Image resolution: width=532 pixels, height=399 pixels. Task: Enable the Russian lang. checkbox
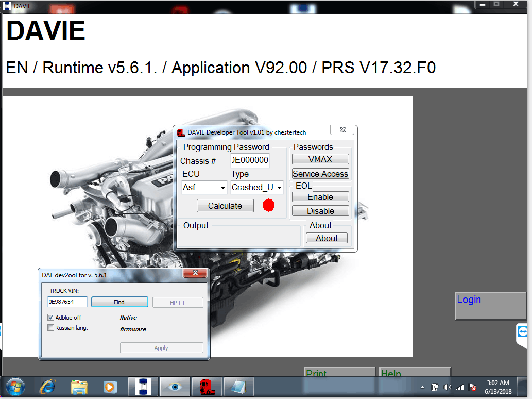point(51,328)
